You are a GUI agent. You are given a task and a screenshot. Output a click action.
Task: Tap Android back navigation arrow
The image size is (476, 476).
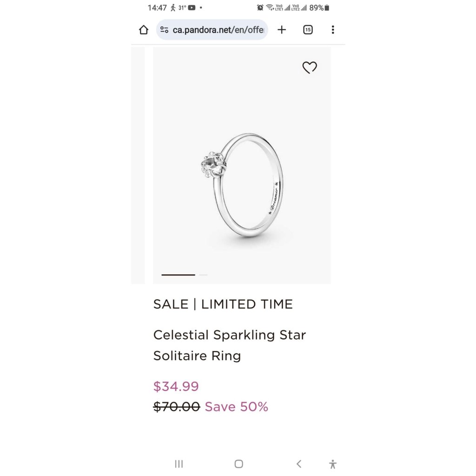click(299, 464)
